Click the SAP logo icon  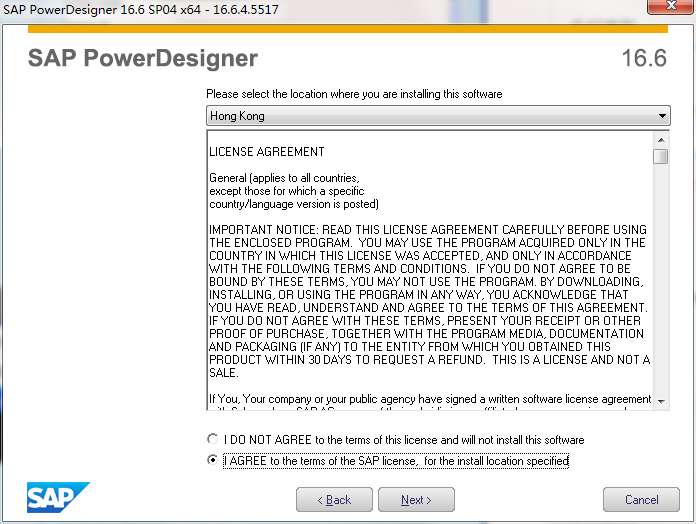[x=58, y=497]
